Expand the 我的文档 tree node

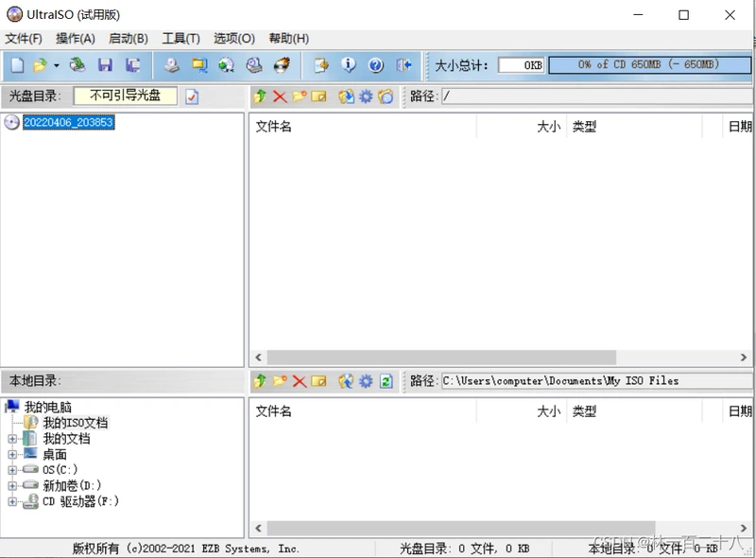click(x=12, y=439)
